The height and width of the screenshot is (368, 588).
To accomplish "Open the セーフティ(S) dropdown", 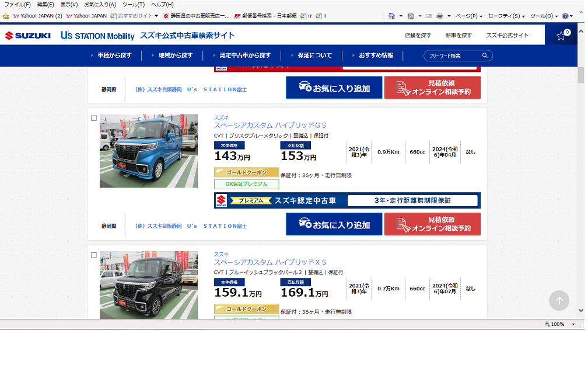I will (x=506, y=16).
